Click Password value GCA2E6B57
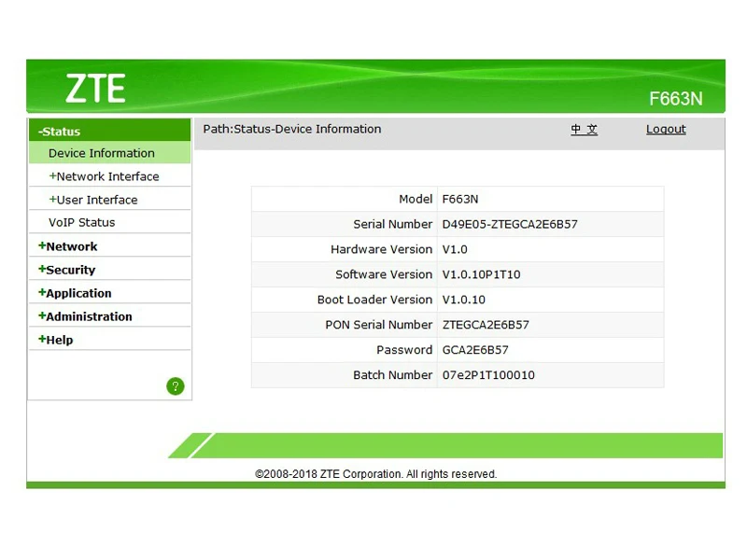 [475, 350]
